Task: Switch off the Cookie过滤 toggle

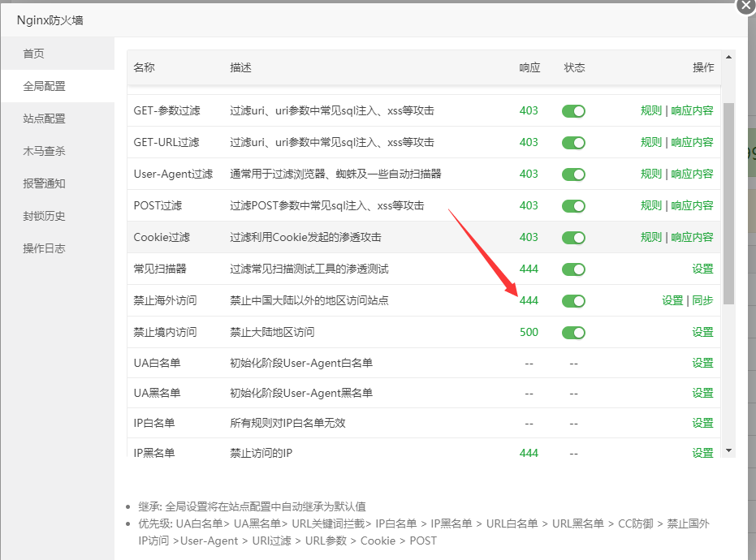Action: point(573,238)
